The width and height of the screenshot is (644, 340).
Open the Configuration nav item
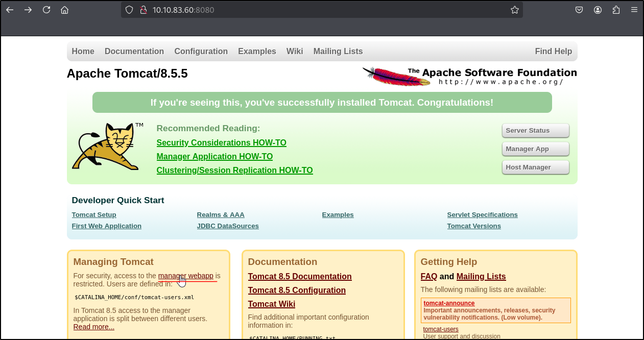[201, 52]
